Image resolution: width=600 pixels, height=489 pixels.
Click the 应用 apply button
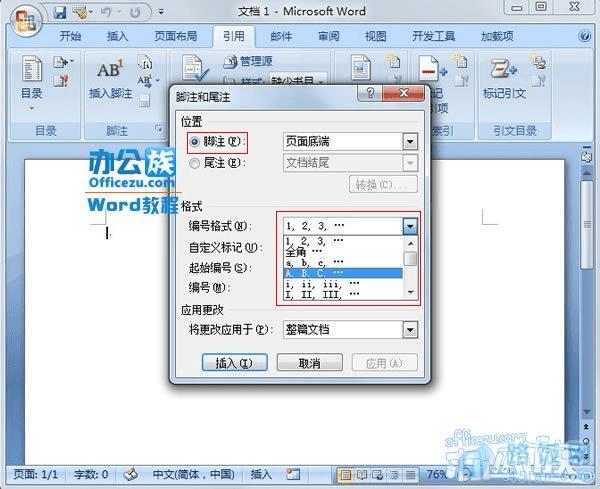(384, 362)
